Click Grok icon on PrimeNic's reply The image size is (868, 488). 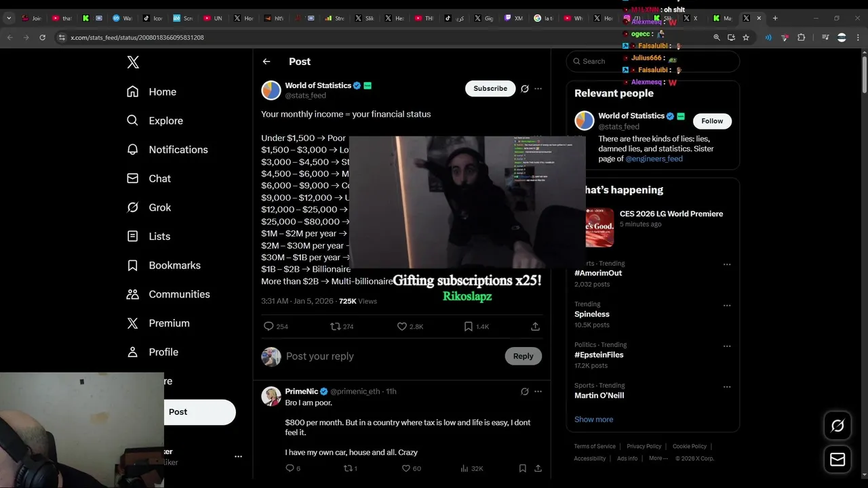[524, 392]
